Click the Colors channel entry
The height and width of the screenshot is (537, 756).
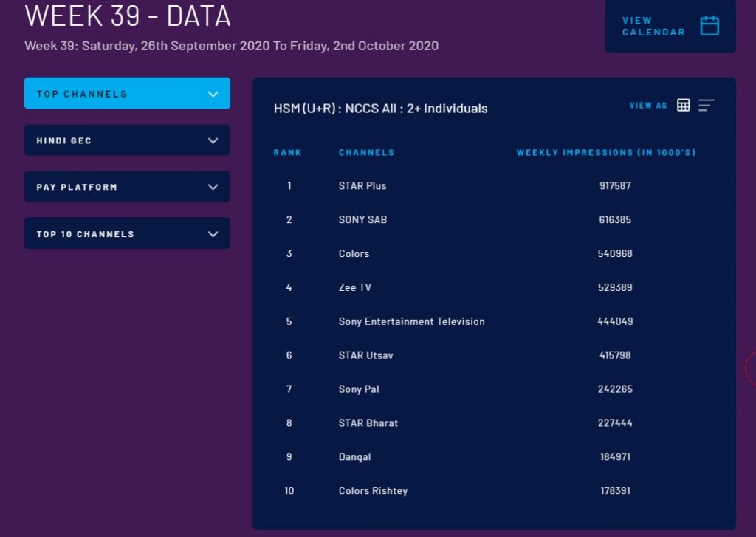coord(354,254)
